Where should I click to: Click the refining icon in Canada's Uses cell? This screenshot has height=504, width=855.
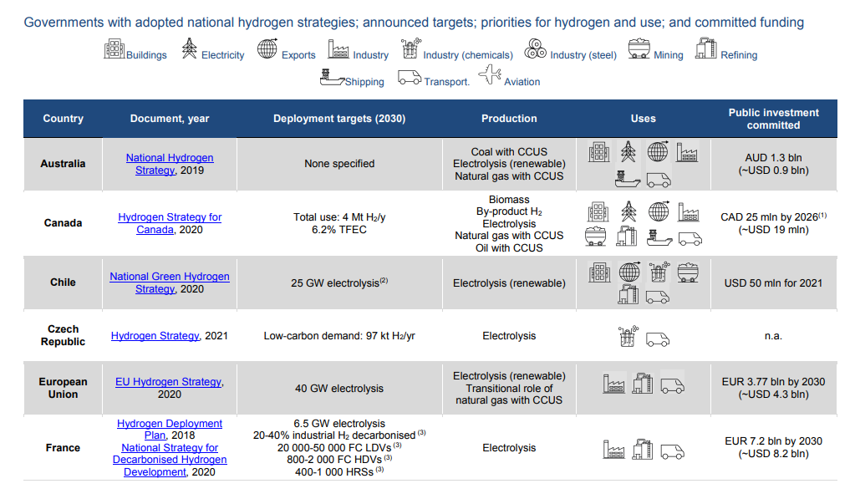pyautogui.click(x=627, y=237)
